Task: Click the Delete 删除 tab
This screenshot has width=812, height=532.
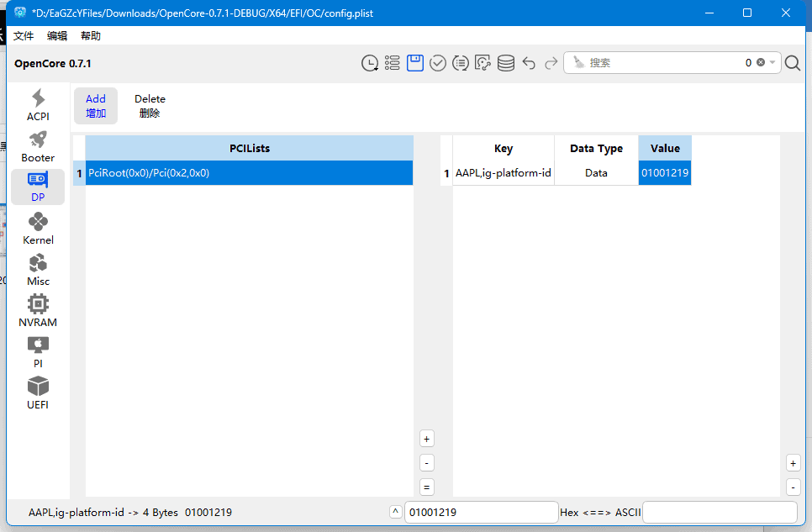Action: point(150,106)
